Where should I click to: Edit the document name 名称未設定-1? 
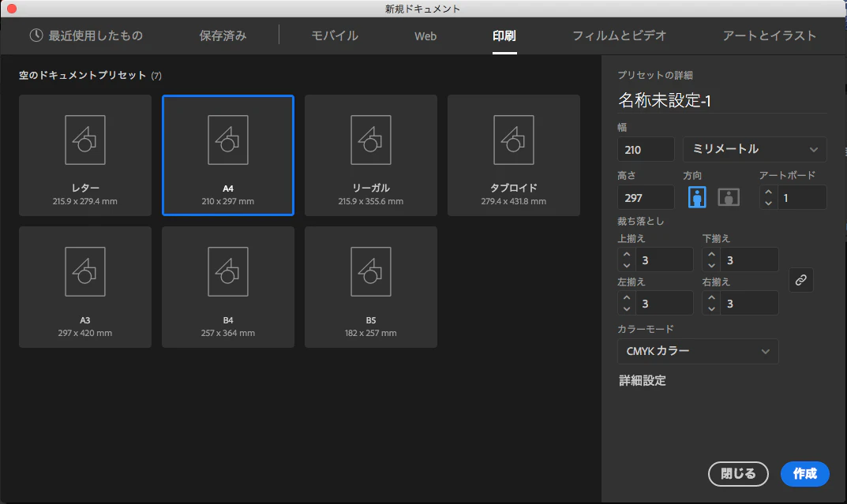coord(721,100)
